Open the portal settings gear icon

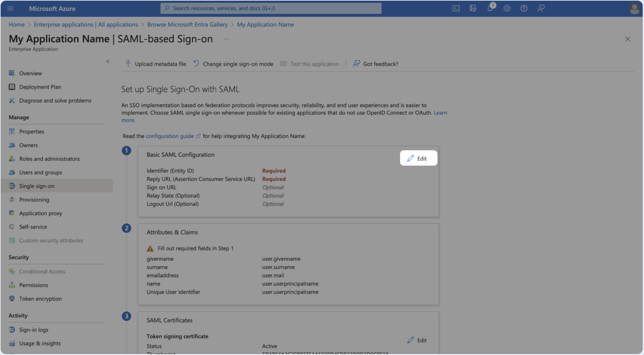click(507, 8)
